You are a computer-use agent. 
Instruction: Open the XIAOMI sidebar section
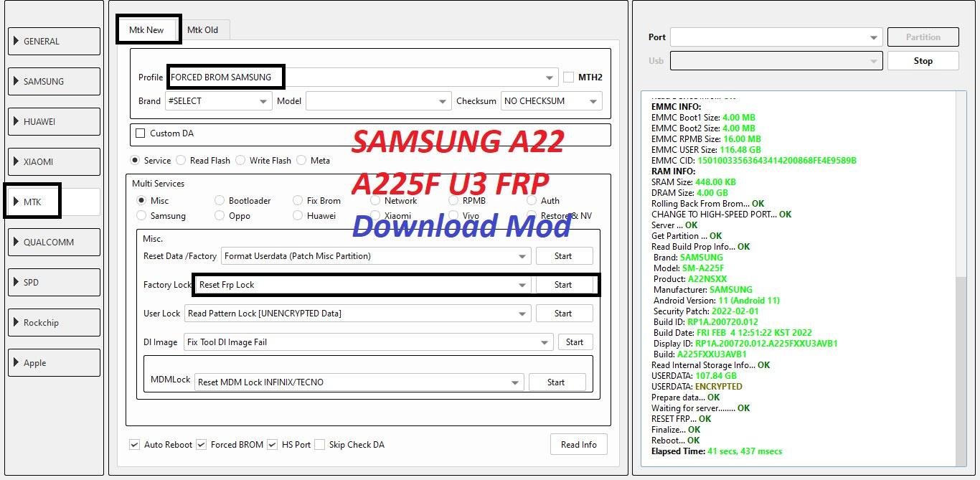[x=54, y=161]
